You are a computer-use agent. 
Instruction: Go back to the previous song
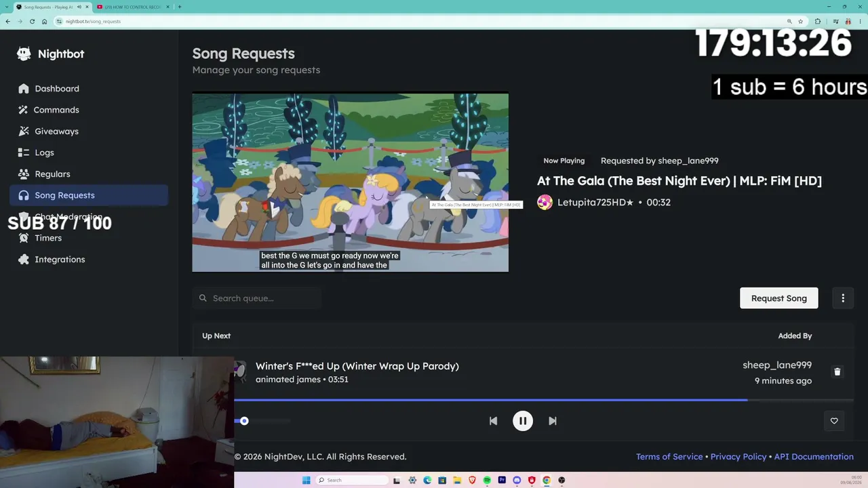(493, 421)
